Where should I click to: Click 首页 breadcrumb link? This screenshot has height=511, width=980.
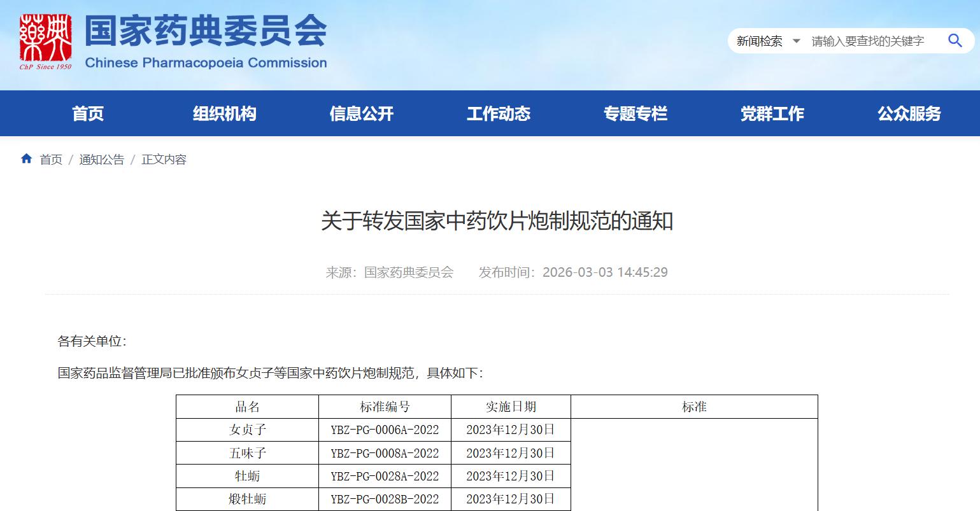click(51, 160)
